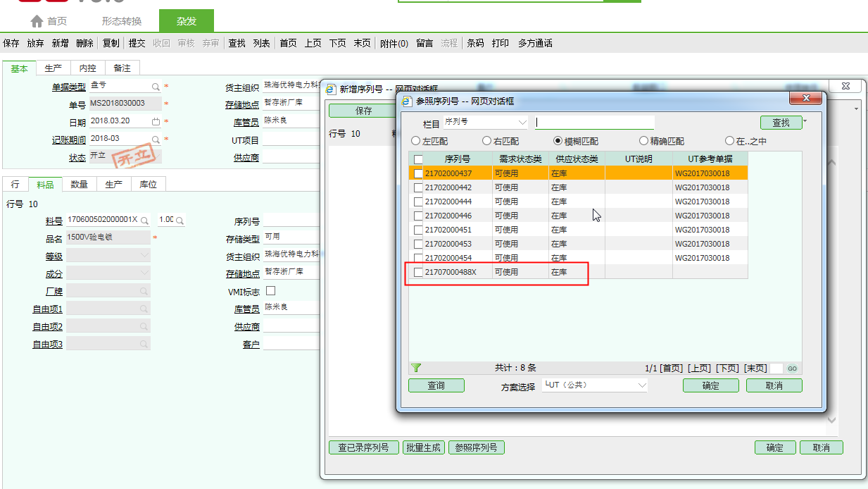Click the home icon on 首页 tab
The width and height of the screenshot is (868, 489).
coord(37,21)
